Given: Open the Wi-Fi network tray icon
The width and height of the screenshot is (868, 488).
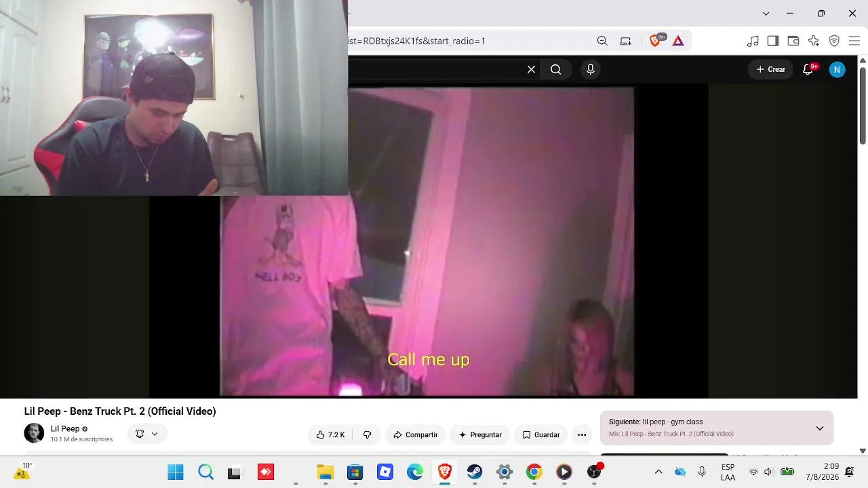Looking at the screenshot, I should pyautogui.click(x=753, y=472).
